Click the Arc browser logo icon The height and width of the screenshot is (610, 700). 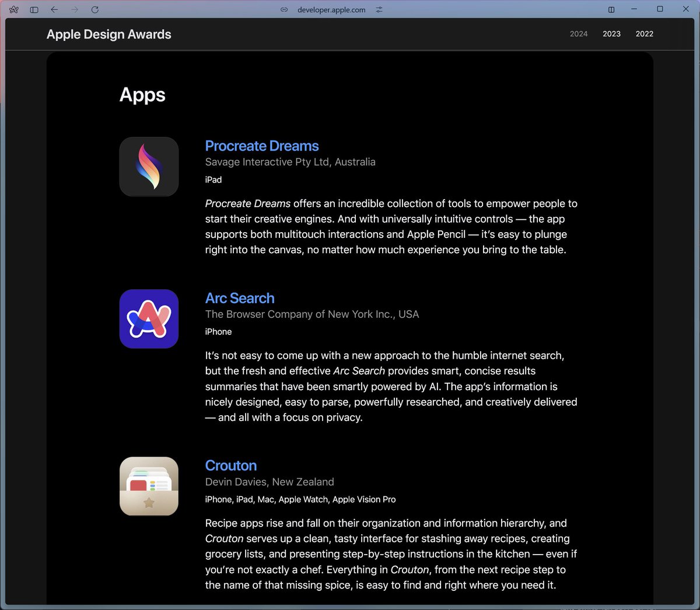pos(14,9)
